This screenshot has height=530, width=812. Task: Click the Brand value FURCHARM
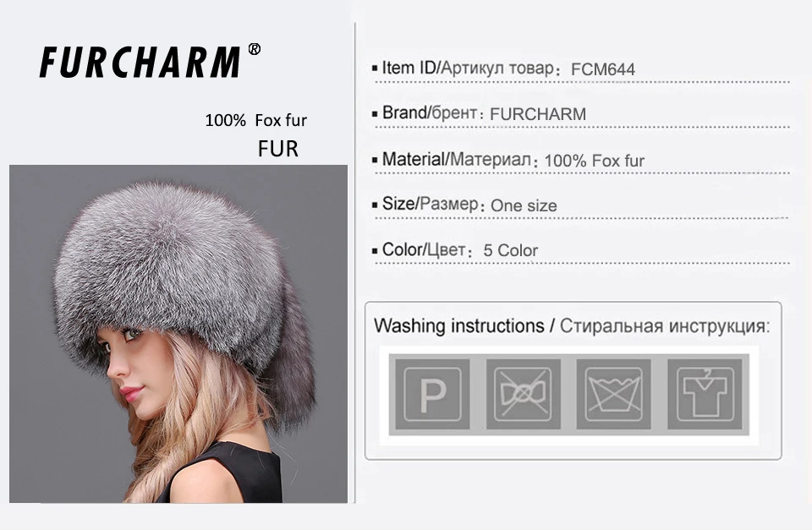coord(538,114)
